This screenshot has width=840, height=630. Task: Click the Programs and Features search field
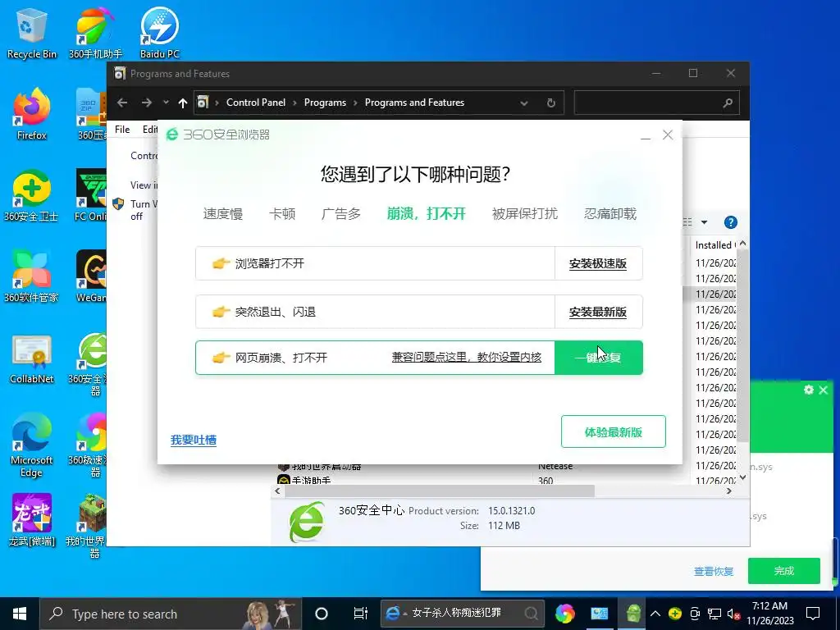click(657, 103)
